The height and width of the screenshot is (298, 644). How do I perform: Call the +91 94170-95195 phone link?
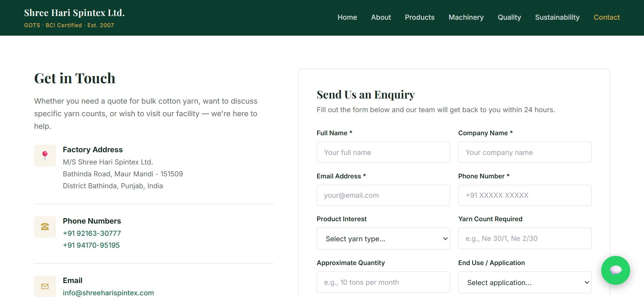point(91,245)
